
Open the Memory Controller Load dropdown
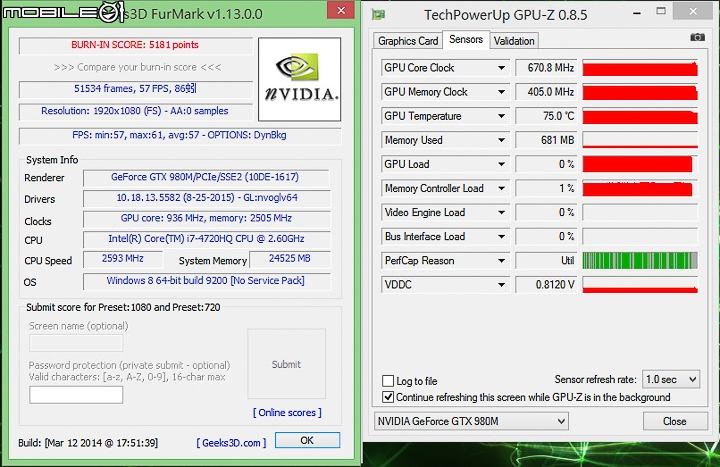pos(501,188)
